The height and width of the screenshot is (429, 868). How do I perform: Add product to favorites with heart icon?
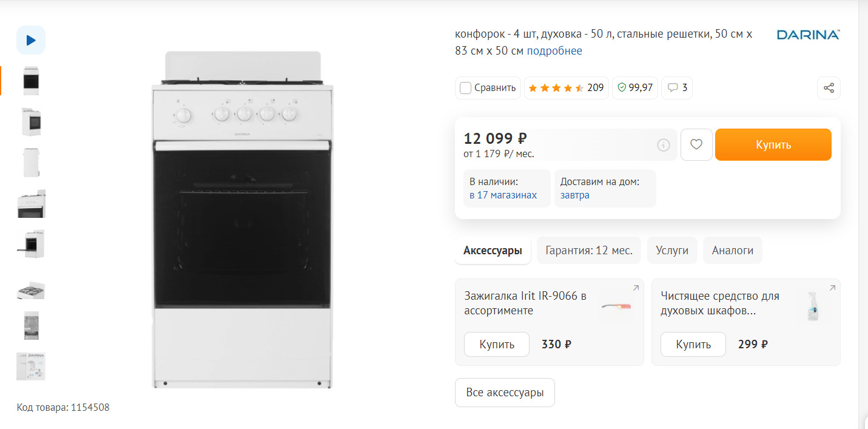pyautogui.click(x=696, y=144)
